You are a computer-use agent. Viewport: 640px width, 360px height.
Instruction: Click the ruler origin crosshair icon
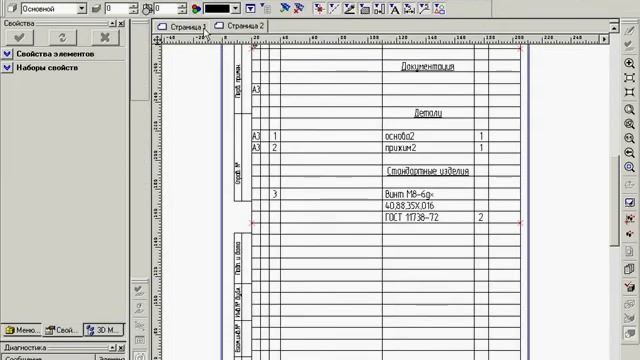[x=157, y=39]
